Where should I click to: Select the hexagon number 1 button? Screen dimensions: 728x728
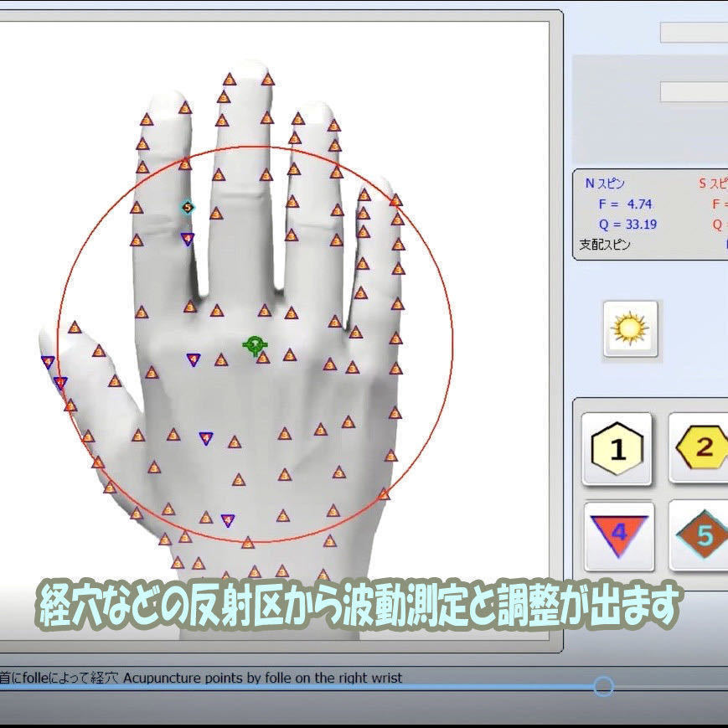click(x=617, y=448)
